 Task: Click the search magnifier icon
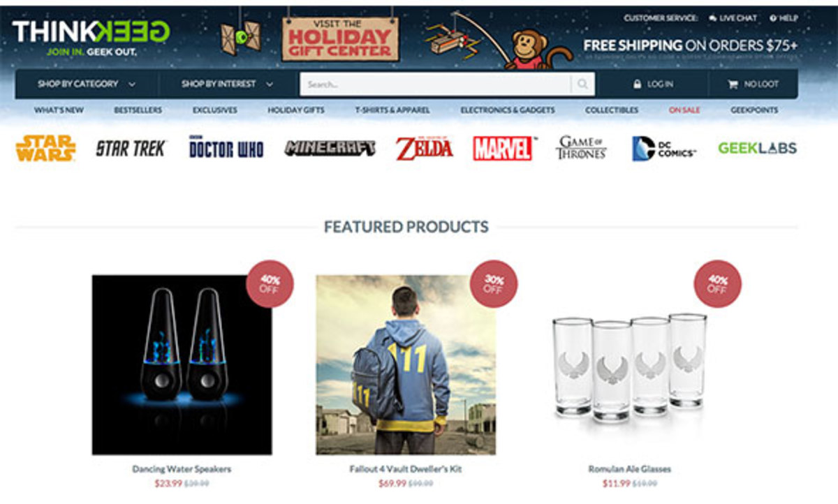(582, 84)
